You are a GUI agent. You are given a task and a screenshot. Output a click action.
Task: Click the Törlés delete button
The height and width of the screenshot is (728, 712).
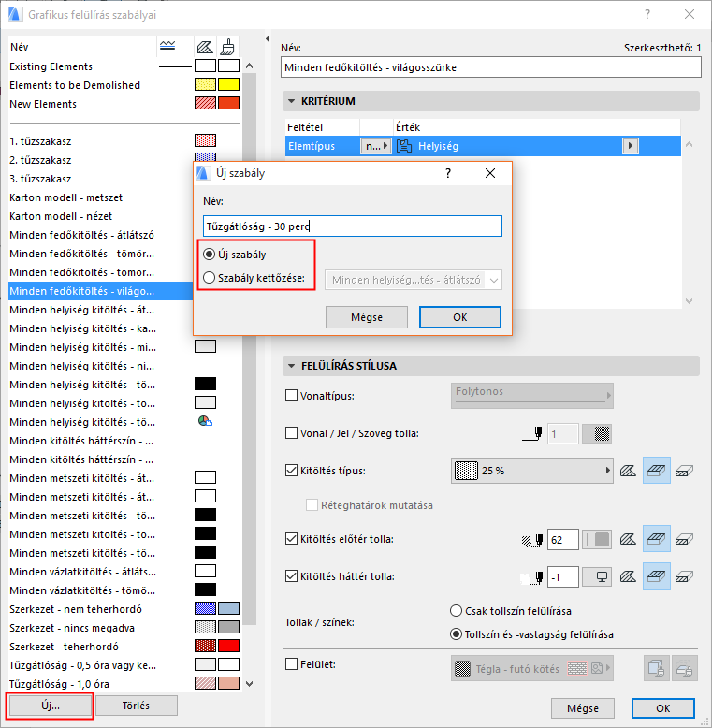point(136,706)
